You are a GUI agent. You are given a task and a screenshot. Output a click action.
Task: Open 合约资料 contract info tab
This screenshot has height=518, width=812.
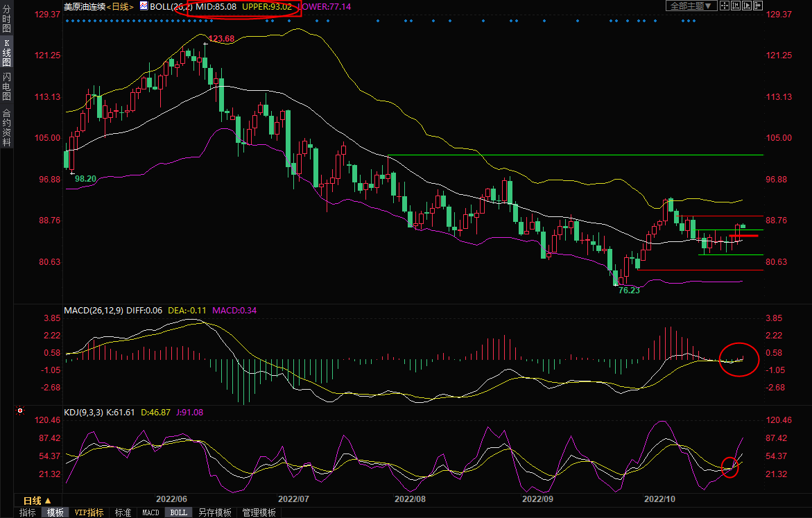point(6,128)
